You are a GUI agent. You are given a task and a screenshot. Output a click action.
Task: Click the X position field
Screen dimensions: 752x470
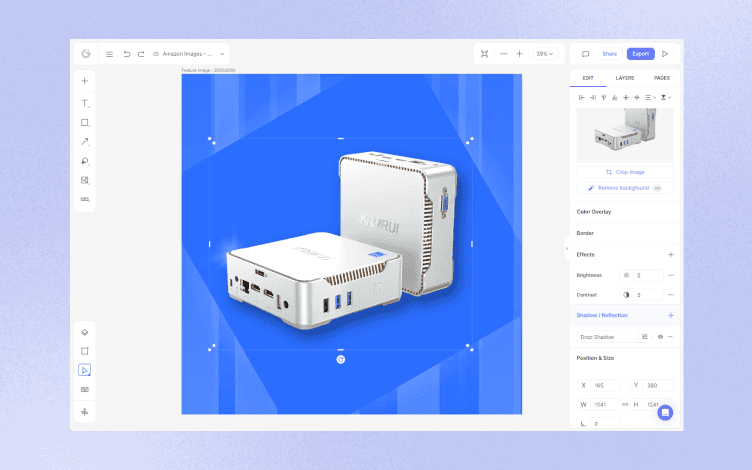click(598, 385)
